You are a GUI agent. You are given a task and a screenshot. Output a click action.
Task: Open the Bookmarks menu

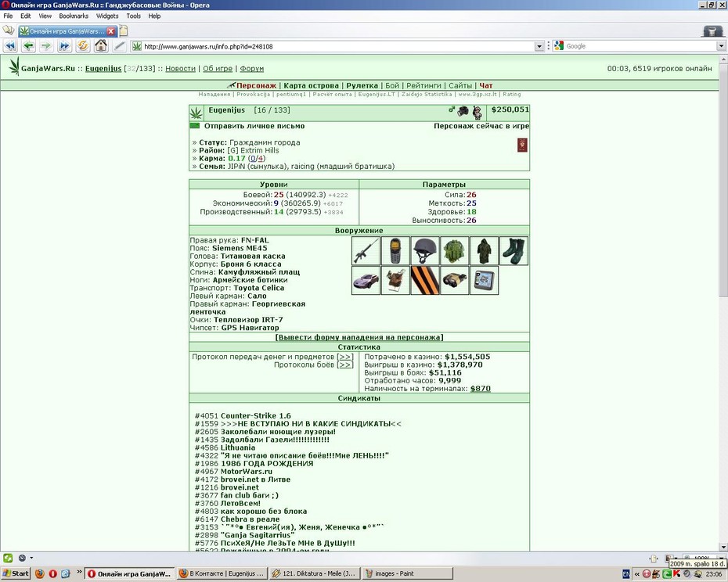74,16
